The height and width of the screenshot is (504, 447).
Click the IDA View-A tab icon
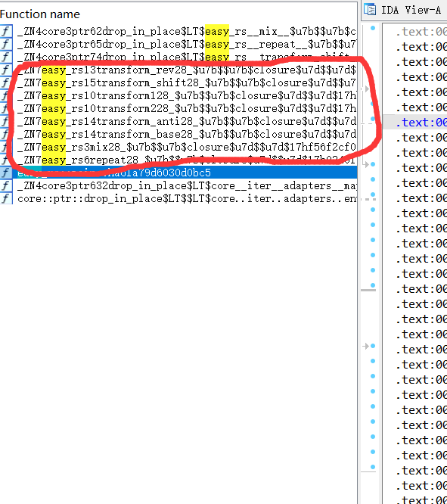pyautogui.click(x=370, y=10)
